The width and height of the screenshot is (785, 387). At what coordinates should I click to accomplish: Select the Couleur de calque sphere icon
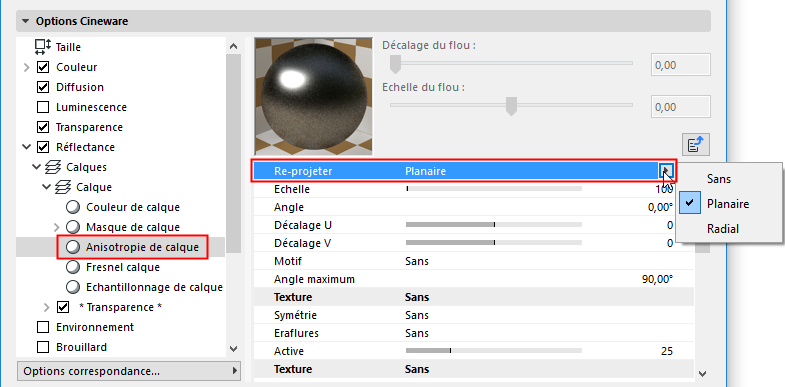[x=73, y=207]
